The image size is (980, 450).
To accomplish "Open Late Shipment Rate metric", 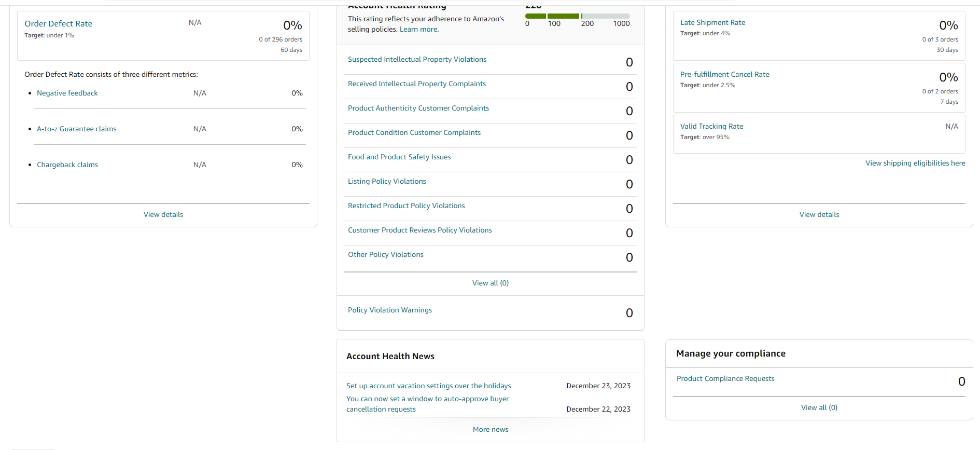I will [712, 23].
